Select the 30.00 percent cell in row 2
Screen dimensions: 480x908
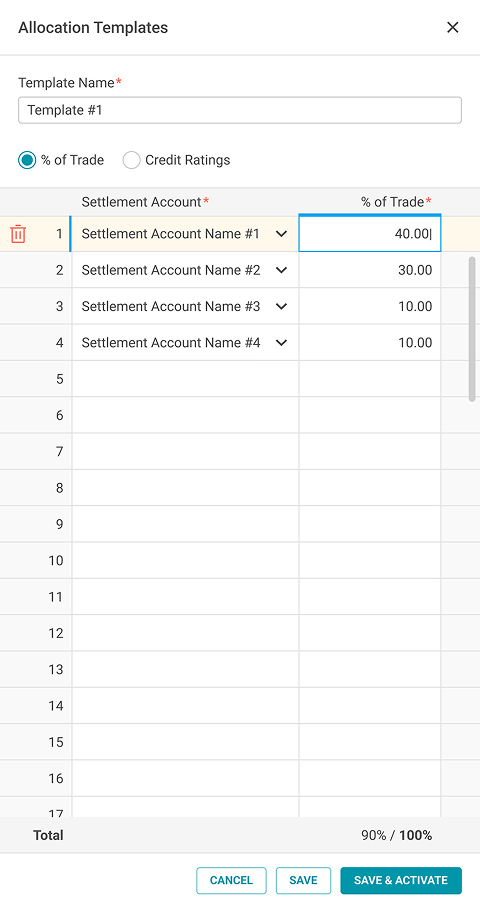[370, 270]
